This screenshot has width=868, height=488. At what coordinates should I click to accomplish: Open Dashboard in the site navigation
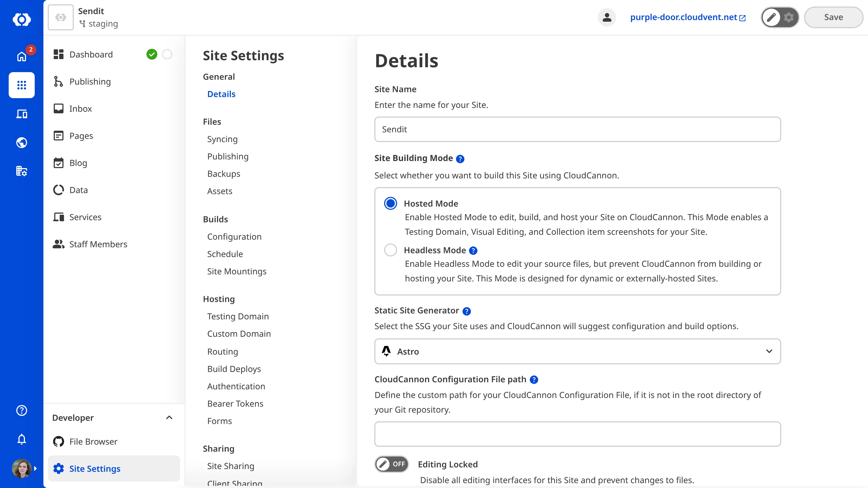(91, 54)
